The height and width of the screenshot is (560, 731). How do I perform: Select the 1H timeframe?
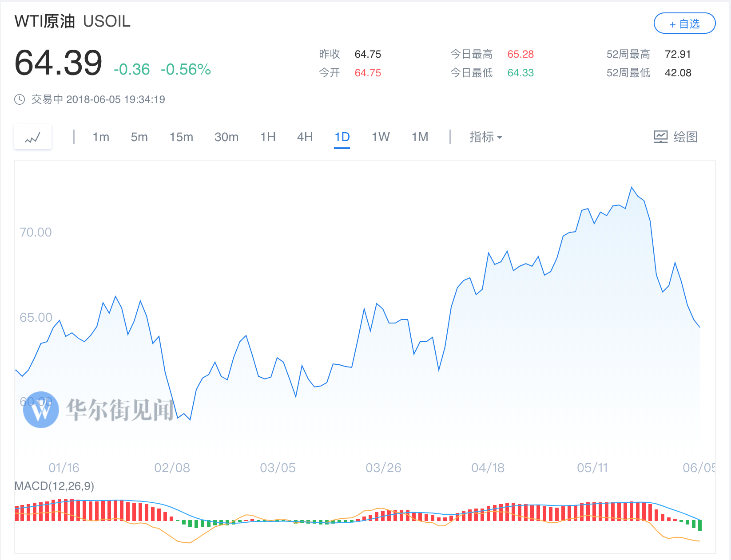point(268,137)
